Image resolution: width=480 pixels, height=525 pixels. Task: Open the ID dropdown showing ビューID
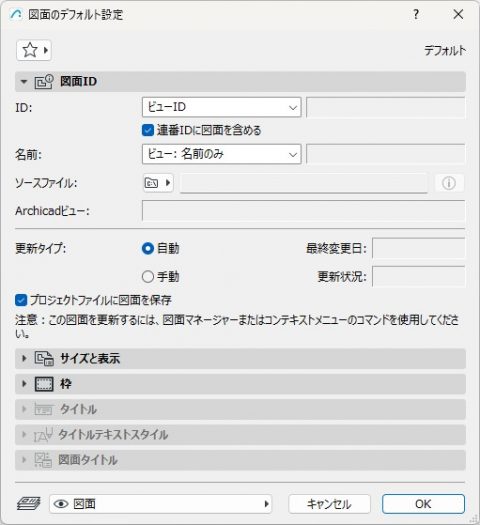pos(221,107)
